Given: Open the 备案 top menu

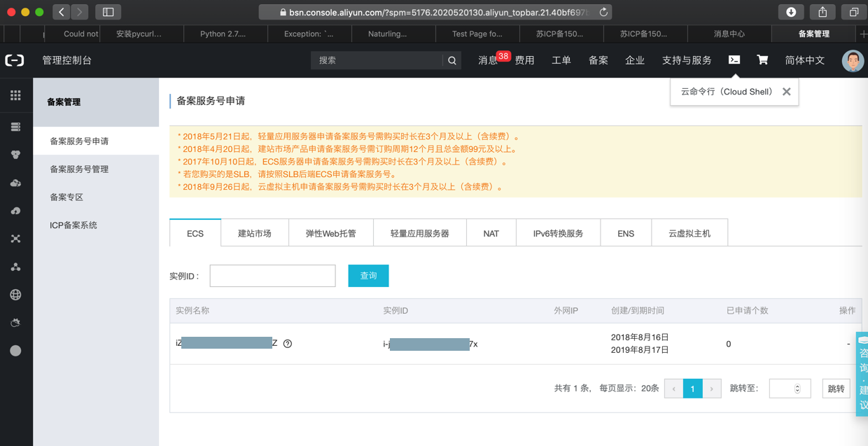Looking at the screenshot, I should click(x=598, y=60).
